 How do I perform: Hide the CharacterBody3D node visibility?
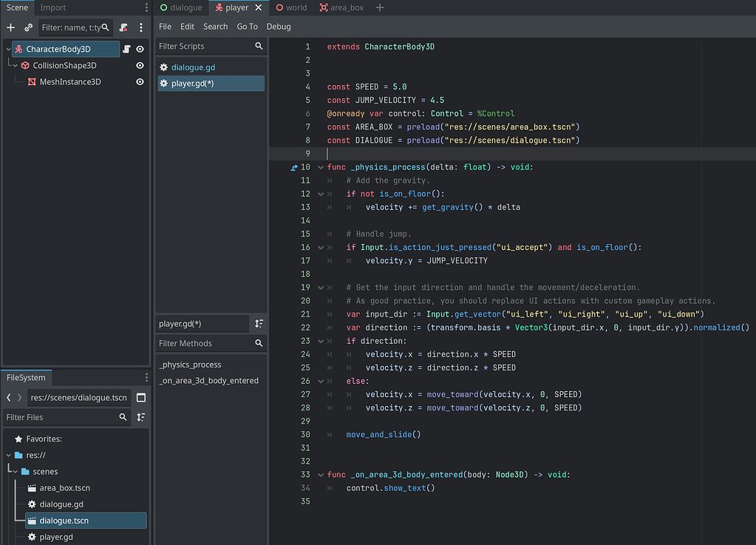click(x=140, y=49)
